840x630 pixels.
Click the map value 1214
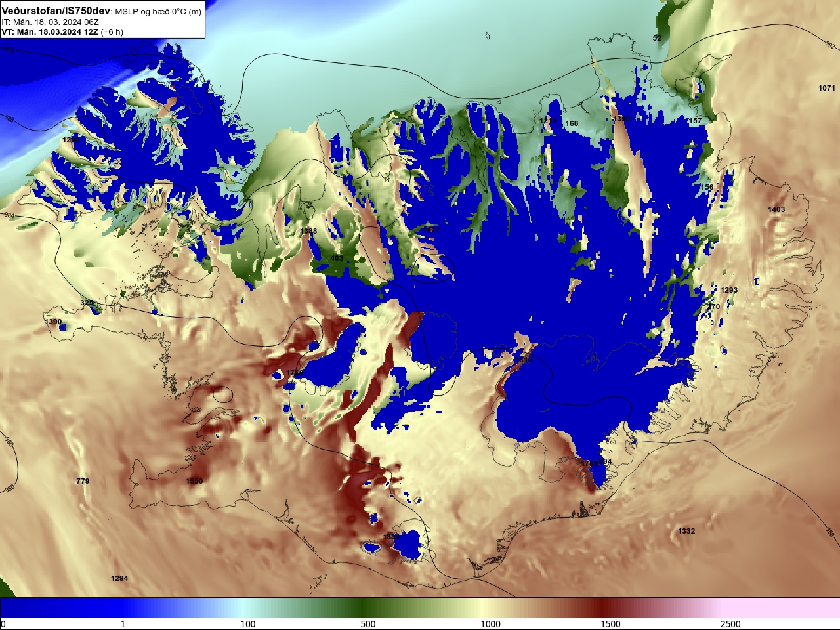548,121
